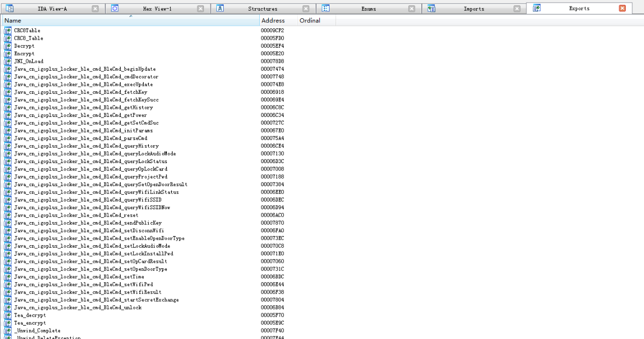Click the icon beside BleCmd_cmdDecorator
Screen dimensions: 644x339
click(8, 77)
